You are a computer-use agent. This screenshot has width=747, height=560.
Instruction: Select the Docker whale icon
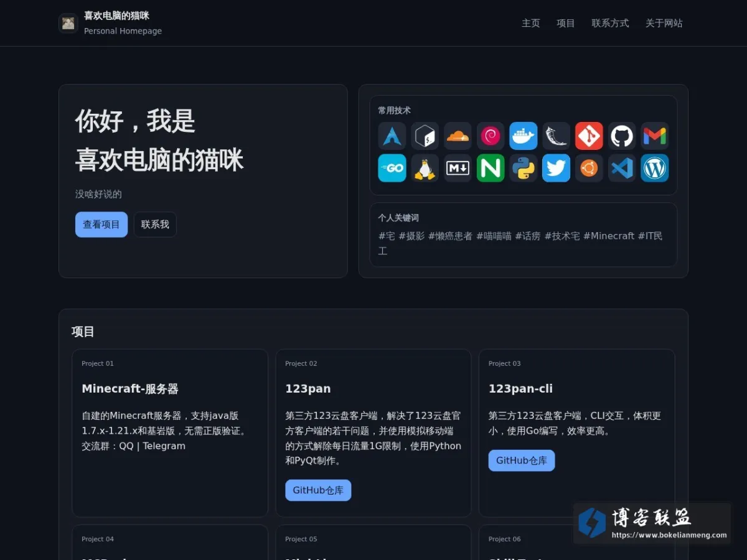click(x=524, y=136)
